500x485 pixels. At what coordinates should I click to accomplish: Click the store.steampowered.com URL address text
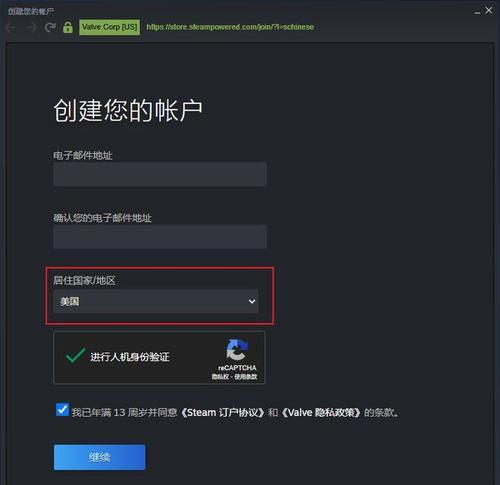230,27
